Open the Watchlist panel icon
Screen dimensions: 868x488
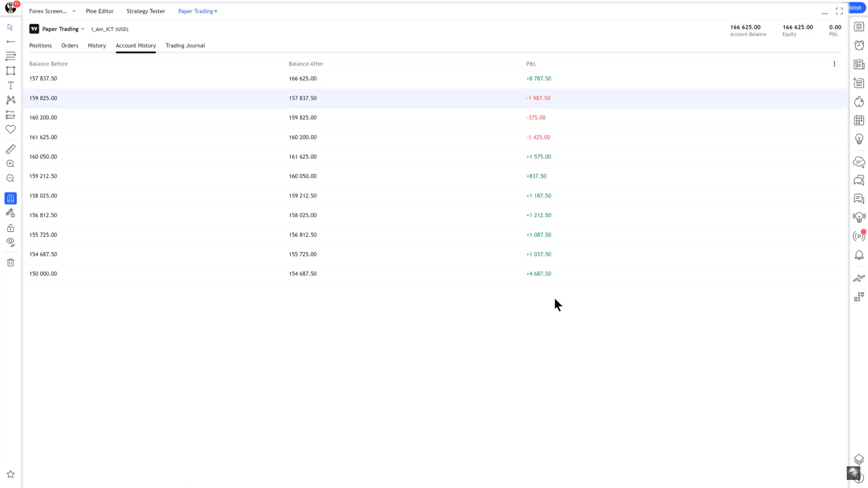point(859,27)
